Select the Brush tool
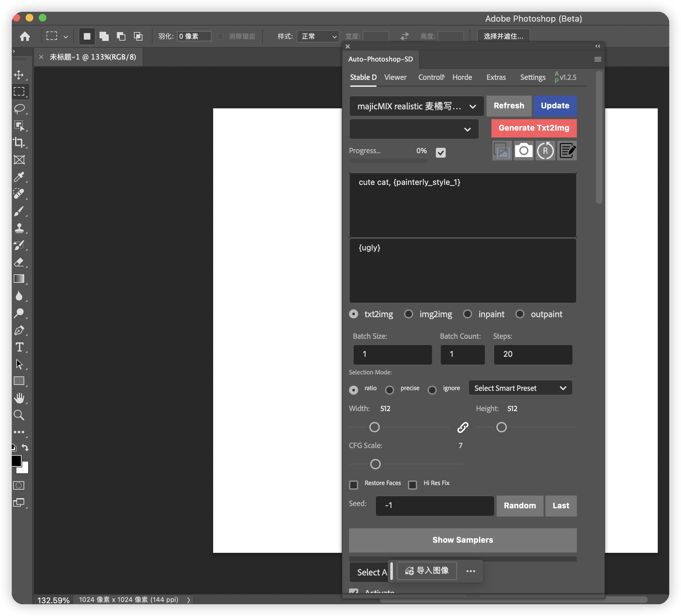The width and height of the screenshot is (681, 616). 19,211
